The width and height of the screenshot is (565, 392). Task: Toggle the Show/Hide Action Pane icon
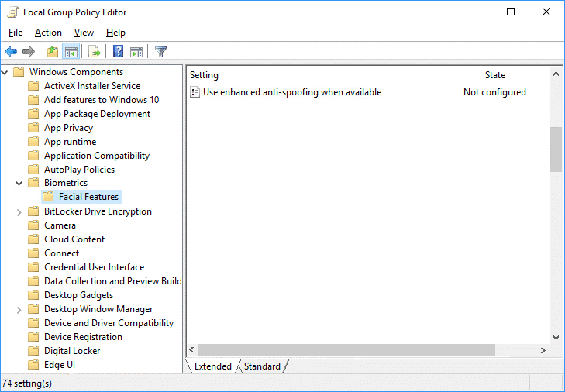click(136, 52)
